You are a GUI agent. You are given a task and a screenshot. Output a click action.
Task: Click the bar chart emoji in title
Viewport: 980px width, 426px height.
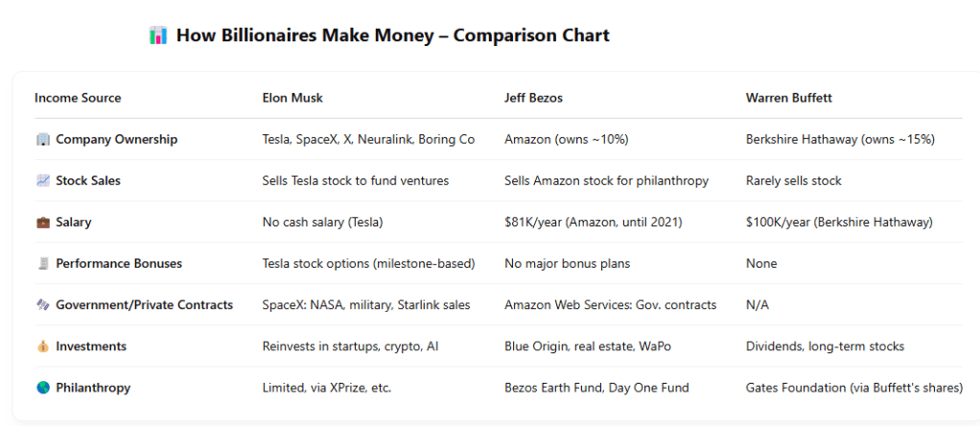[158, 36]
